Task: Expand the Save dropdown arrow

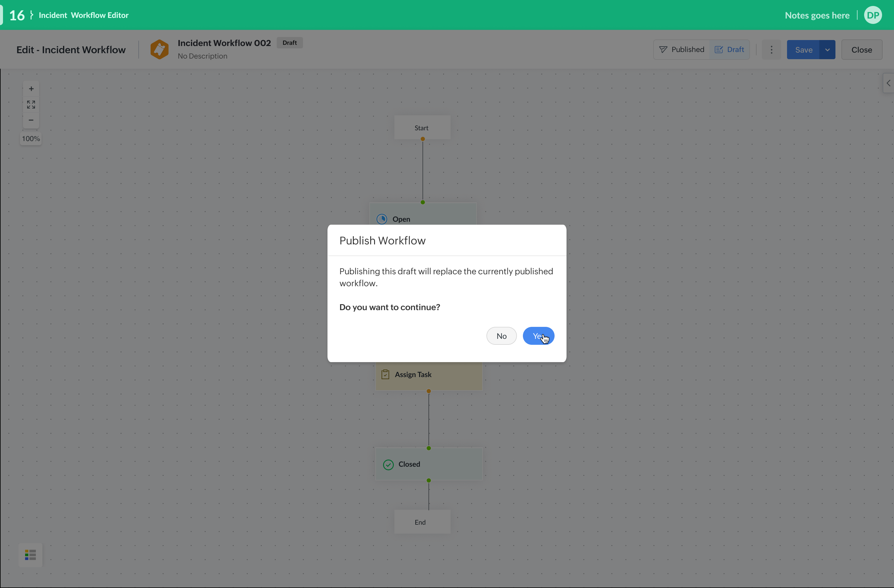Action: [827, 50]
